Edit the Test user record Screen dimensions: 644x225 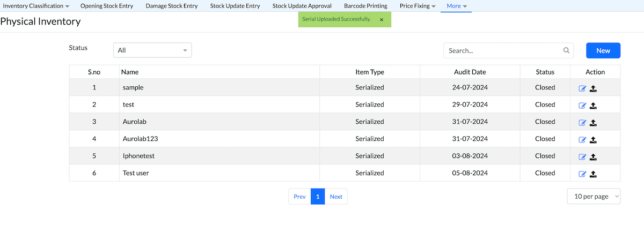[x=582, y=174]
